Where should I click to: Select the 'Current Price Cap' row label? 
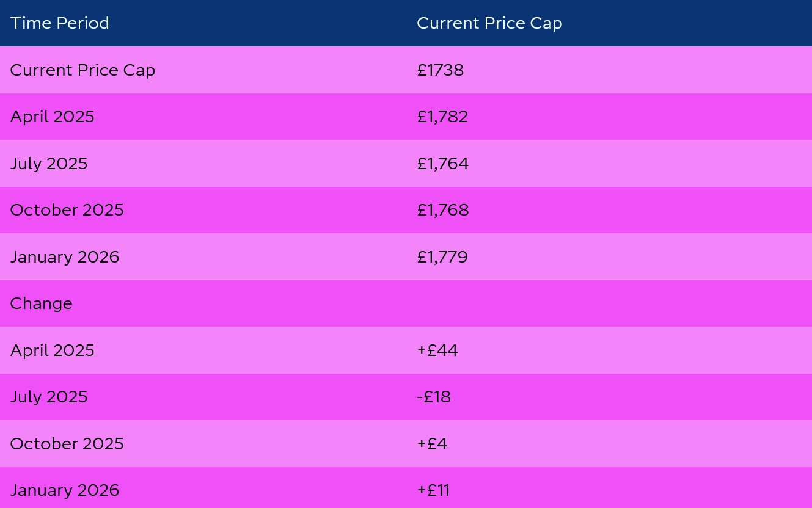pos(82,70)
